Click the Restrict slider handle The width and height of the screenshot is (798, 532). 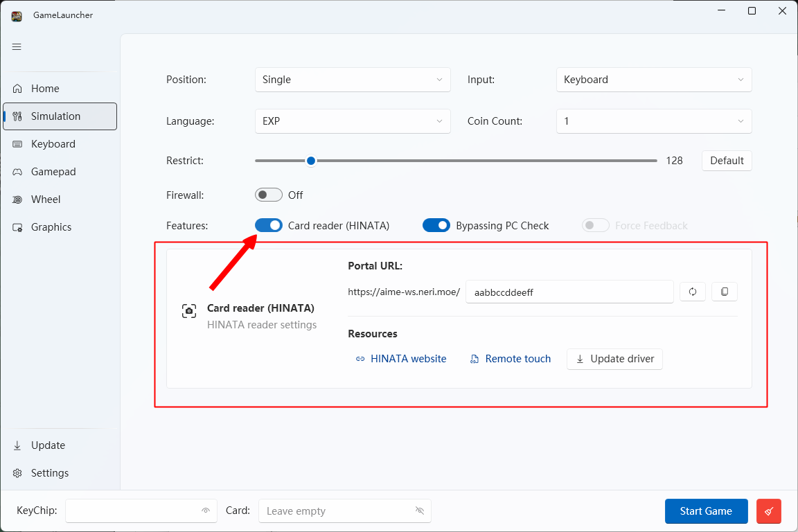pos(311,161)
